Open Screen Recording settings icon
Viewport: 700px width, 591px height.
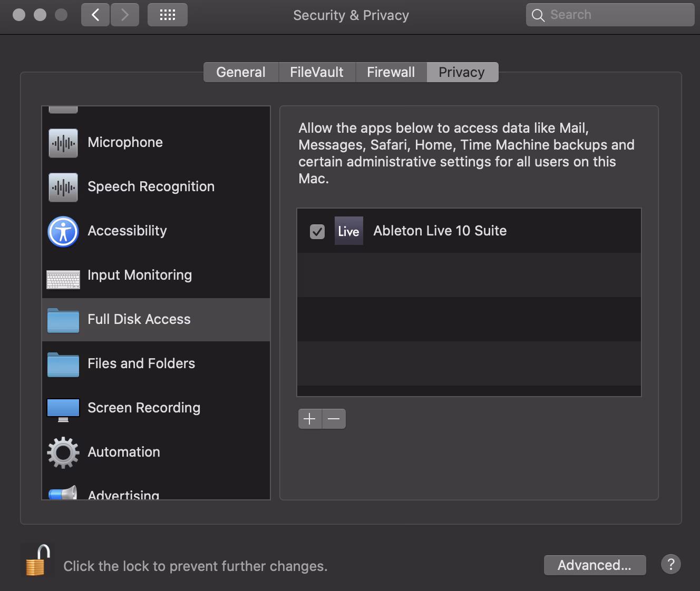[63, 408]
